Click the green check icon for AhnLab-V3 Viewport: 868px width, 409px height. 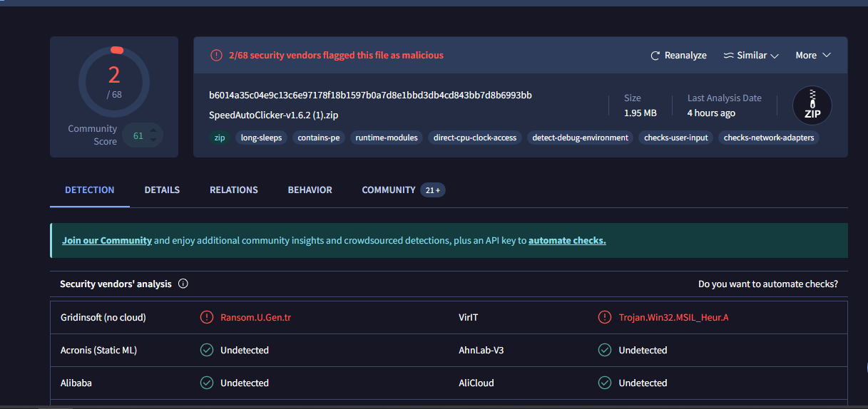coord(605,350)
